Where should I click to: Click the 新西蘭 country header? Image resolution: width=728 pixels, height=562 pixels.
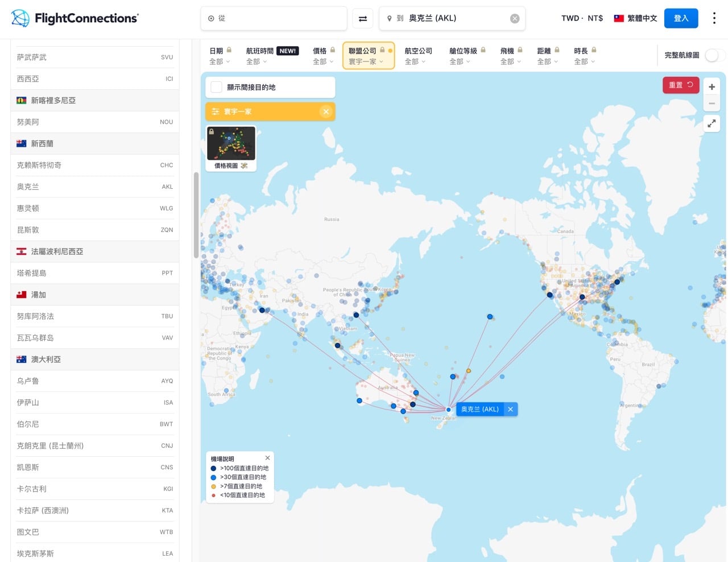[x=95, y=143]
